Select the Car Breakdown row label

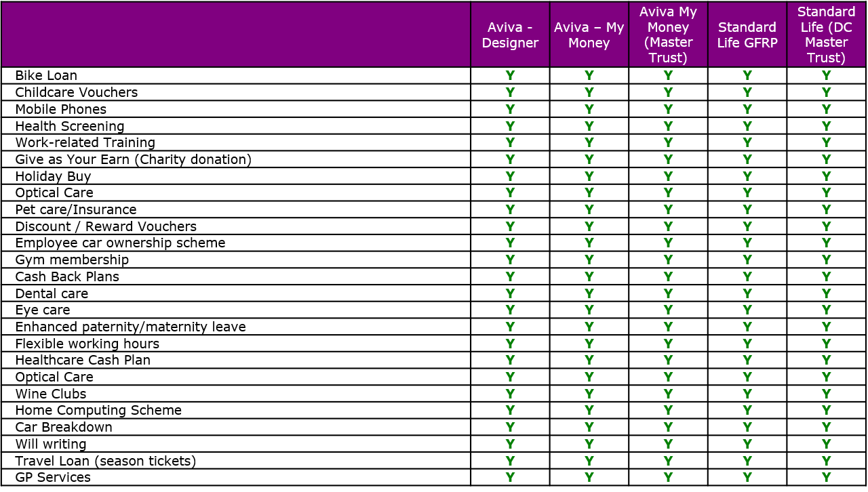[x=64, y=427]
